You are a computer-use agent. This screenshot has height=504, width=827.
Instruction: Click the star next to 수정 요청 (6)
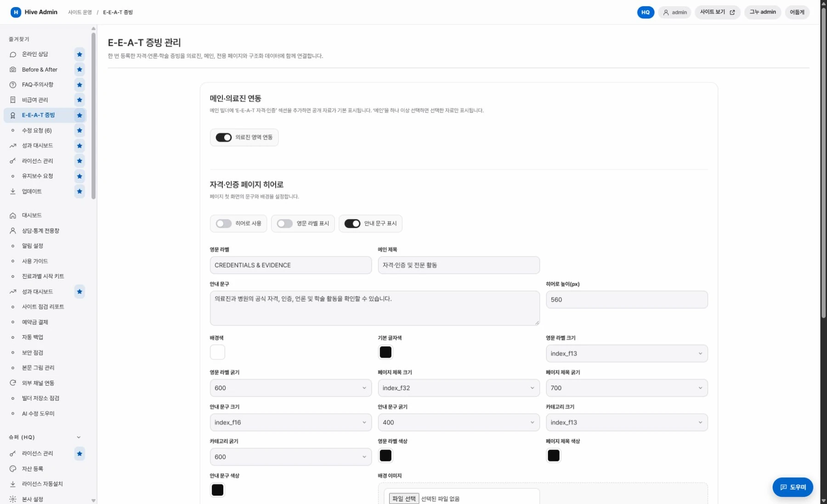(x=79, y=130)
